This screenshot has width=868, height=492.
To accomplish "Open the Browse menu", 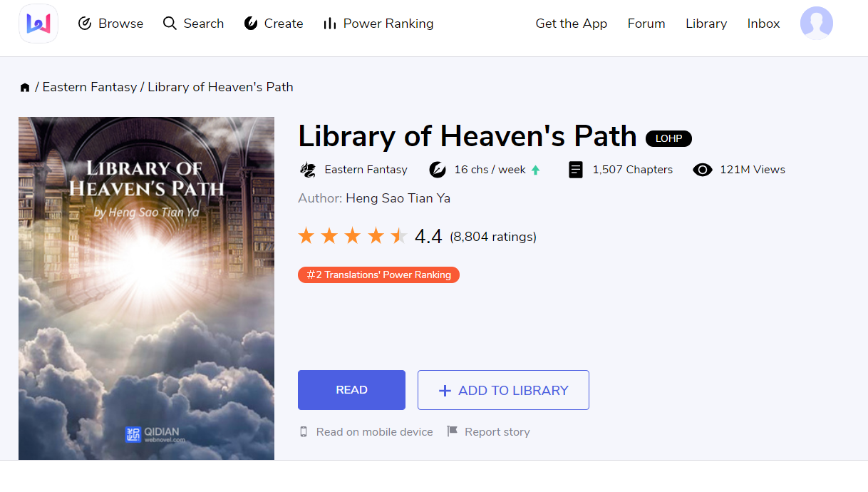I will click(x=110, y=24).
